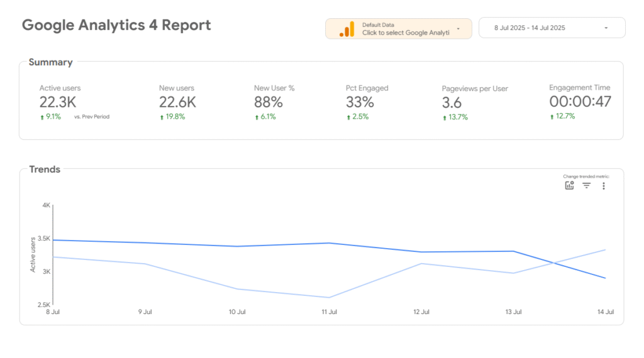Click the 12 Jul x-axis label
Viewport: 644px width, 358px height.
click(421, 312)
